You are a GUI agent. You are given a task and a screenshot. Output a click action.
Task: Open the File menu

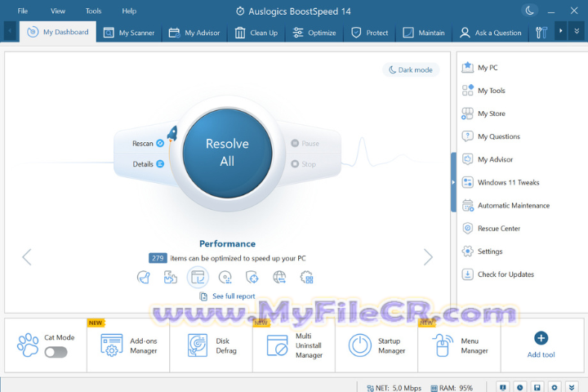pyautogui.click(x=23, y=11)
